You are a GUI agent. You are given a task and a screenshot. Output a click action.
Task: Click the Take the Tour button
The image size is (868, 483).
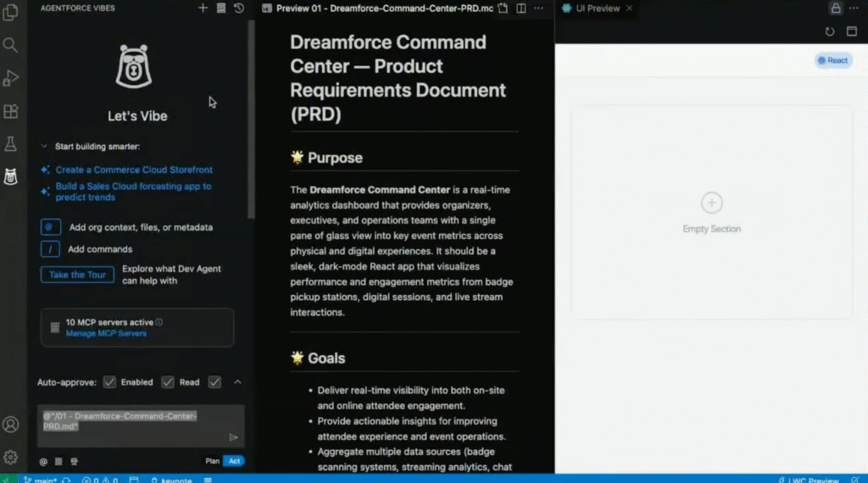(x=77, y=275)
